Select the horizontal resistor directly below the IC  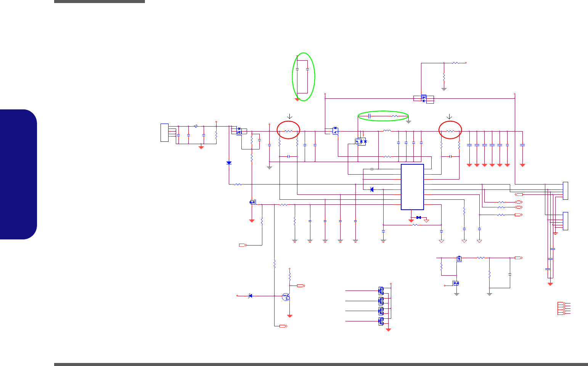click(415, 225)
